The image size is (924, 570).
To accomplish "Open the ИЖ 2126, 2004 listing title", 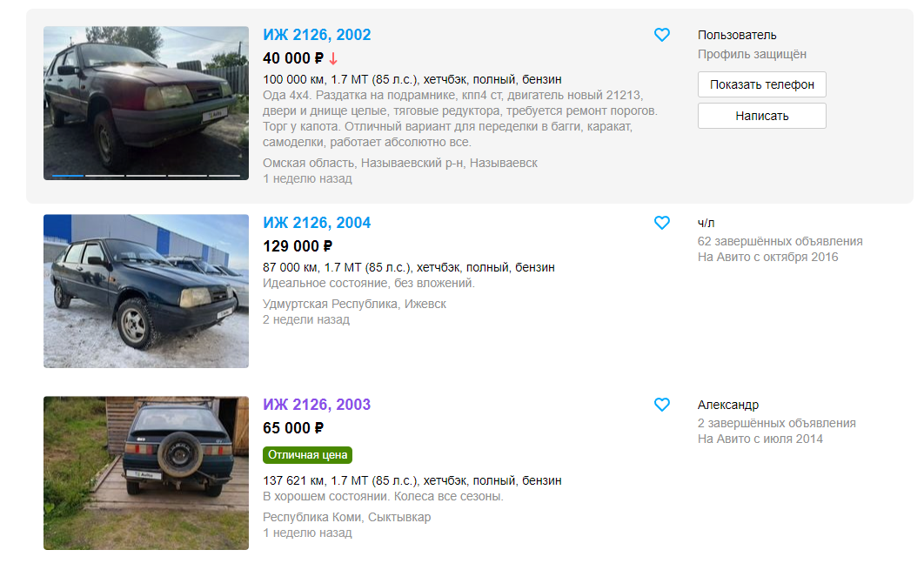I will click(x=317, y=223).
